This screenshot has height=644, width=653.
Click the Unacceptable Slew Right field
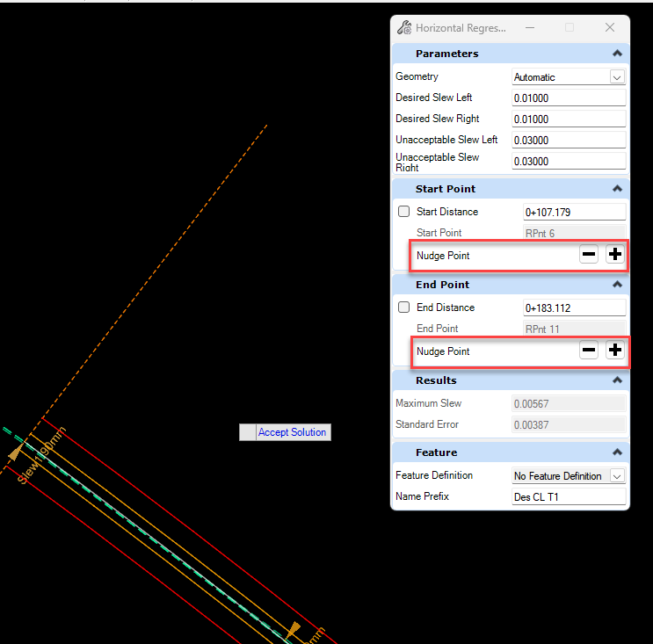click(x=569, y=161)
